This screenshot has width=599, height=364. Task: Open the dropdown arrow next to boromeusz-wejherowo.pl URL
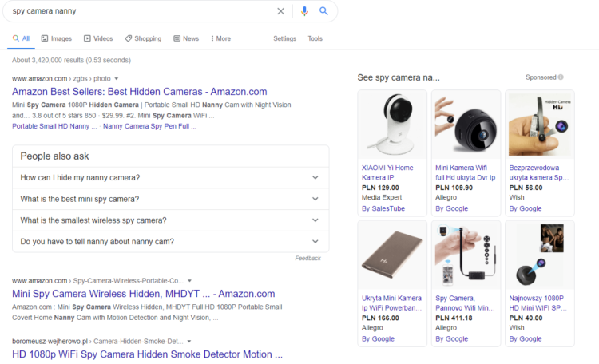tap(189, 341)
